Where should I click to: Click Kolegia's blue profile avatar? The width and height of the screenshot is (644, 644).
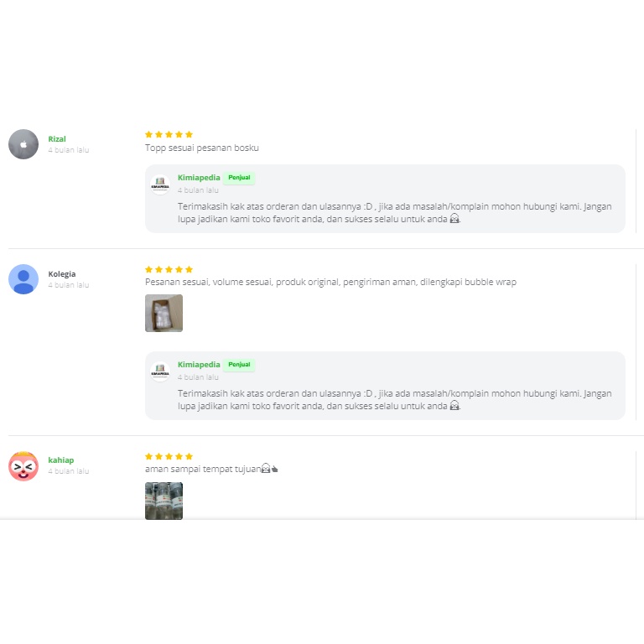(23, 279)
